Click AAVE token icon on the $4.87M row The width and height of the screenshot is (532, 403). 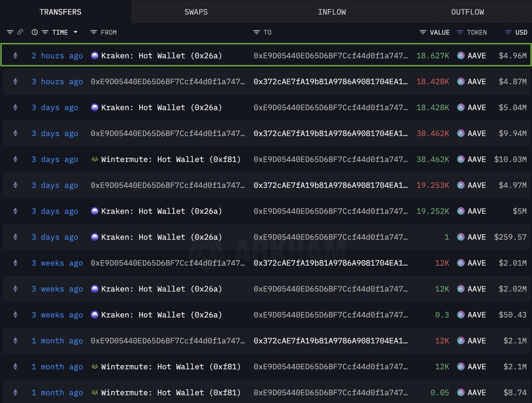click(x=461, y=81)
